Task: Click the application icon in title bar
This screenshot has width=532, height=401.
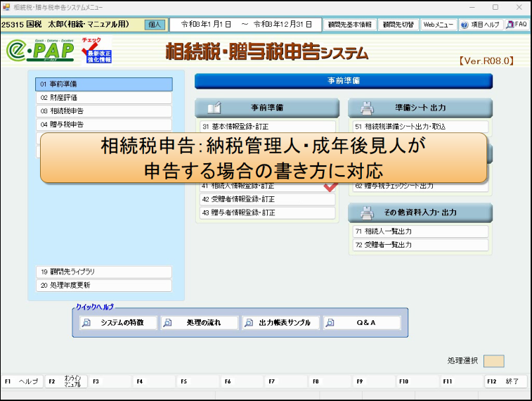Action: (6, 7)
